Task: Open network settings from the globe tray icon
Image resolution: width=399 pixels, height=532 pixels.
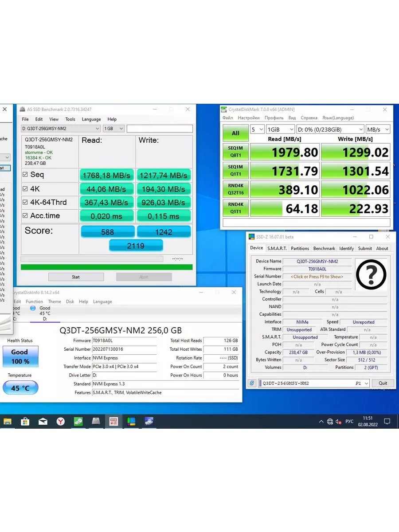Action: (x=330, y=422)
